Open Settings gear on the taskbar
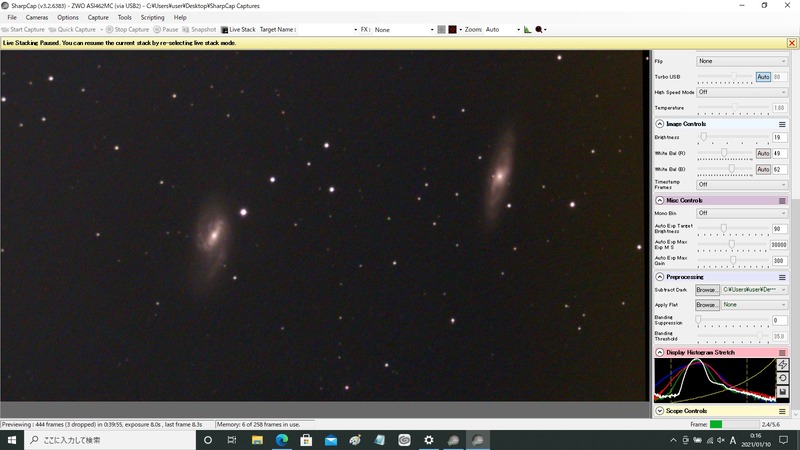Image resolution: width=800 pixels, height=450 pixels. (429, 440)
